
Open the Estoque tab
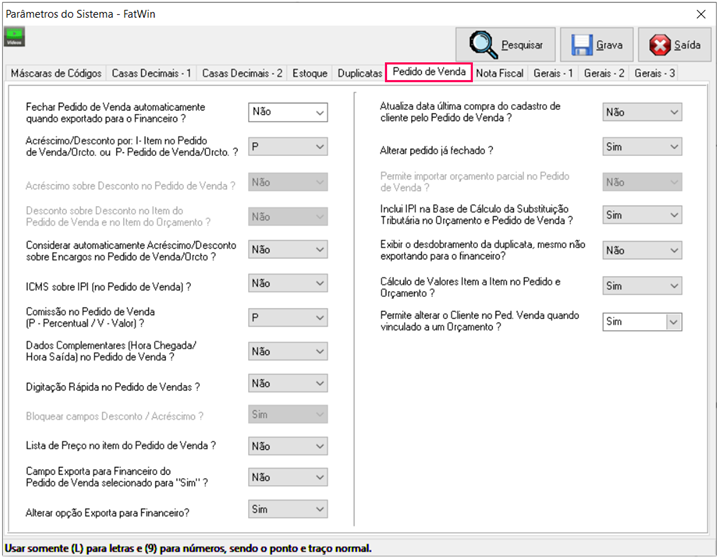tap(309, 73)
